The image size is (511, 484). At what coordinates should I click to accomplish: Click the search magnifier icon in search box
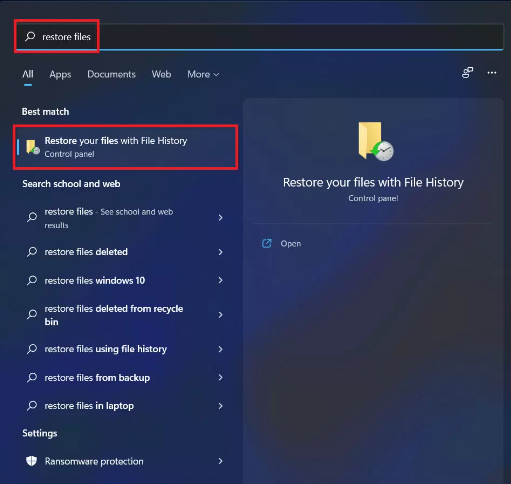pos(30,36)
